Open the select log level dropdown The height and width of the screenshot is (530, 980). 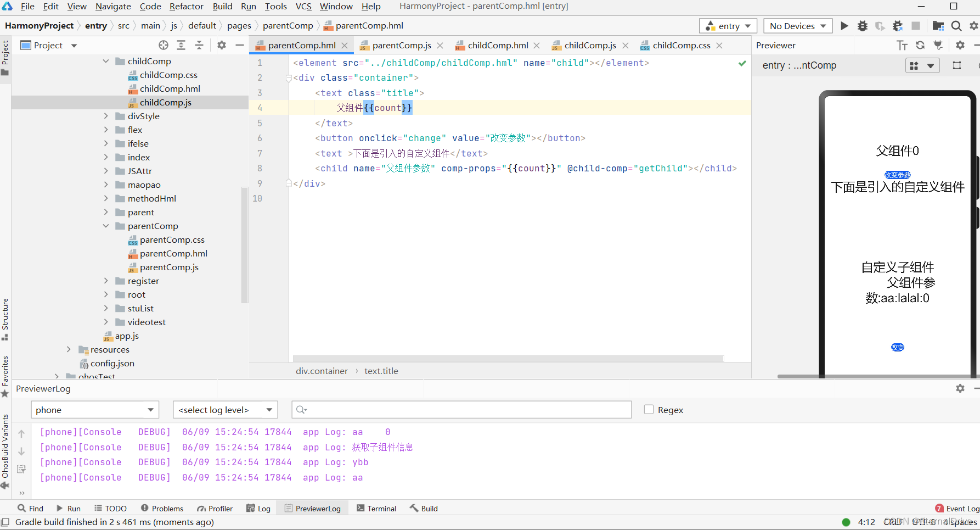(225, 410)
